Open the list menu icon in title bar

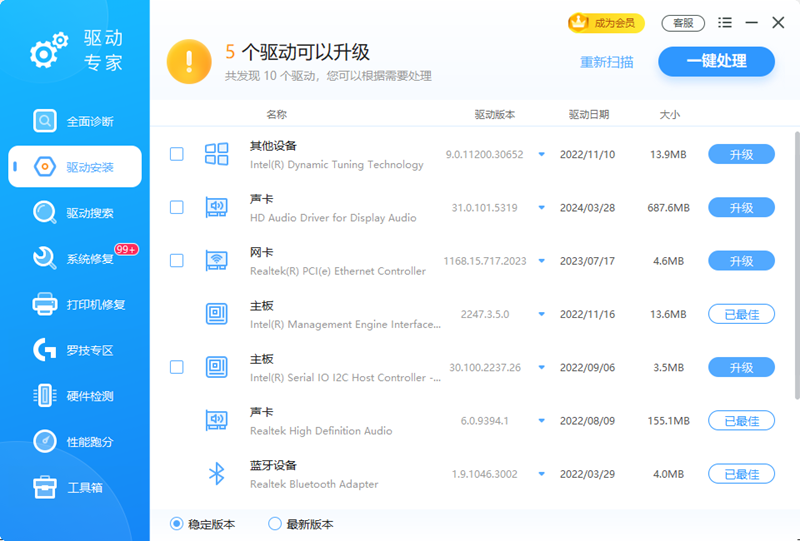pyautogui.click(x=724, y=22)
